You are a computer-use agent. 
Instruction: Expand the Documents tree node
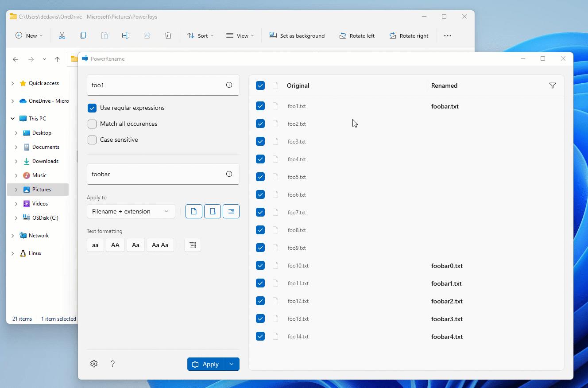click(16, 147)
